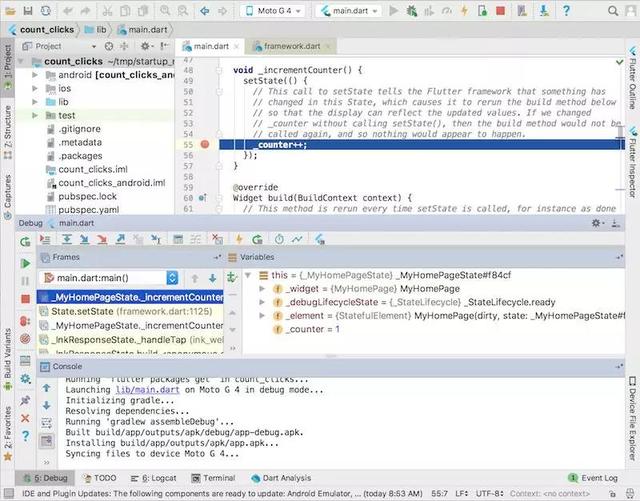Image resolution: width=640 pixels, height=501 pixels.
Task: Click Run to Cursor debugger icon
Action: 155,239
